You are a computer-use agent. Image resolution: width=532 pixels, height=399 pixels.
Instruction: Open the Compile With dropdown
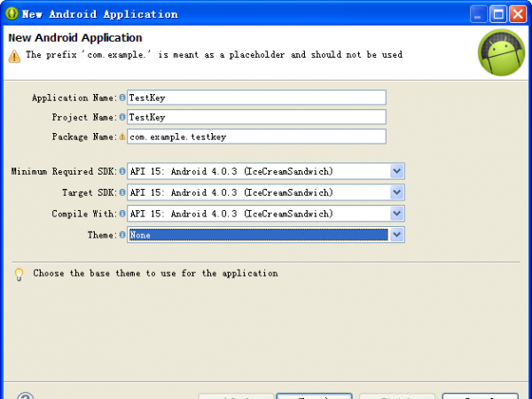click(x=397, y=214)
